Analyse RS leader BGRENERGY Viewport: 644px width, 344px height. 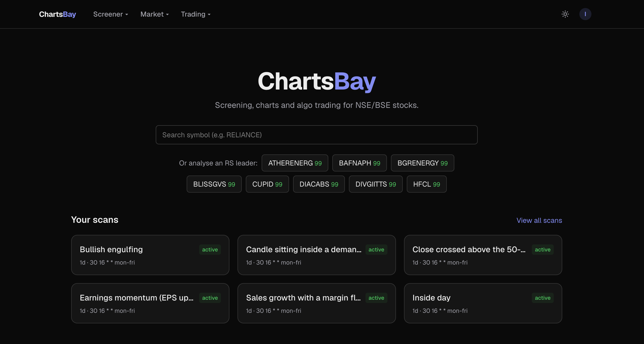tap(422, 163)
